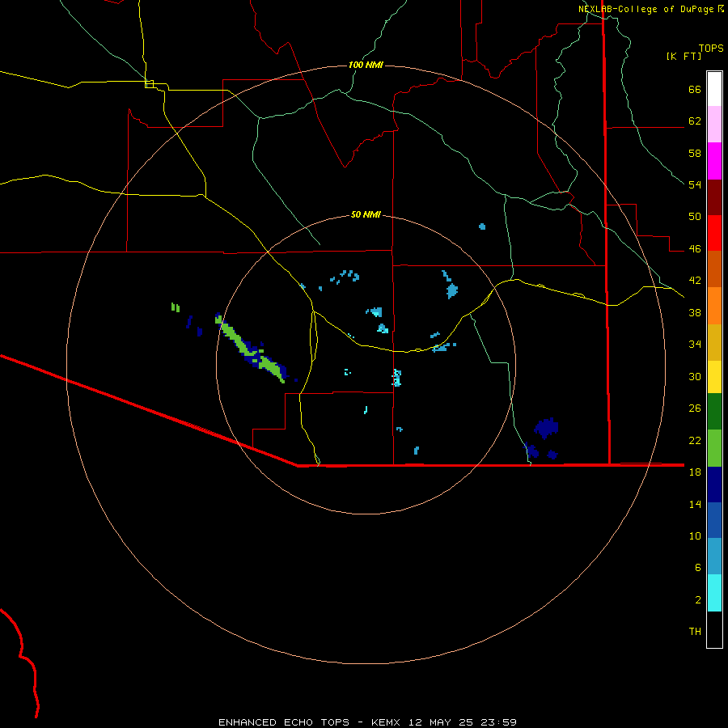The width and height of the screenshot is (728, 728).
Task: Click the cyan legend swatch
Action: [714, 593]
